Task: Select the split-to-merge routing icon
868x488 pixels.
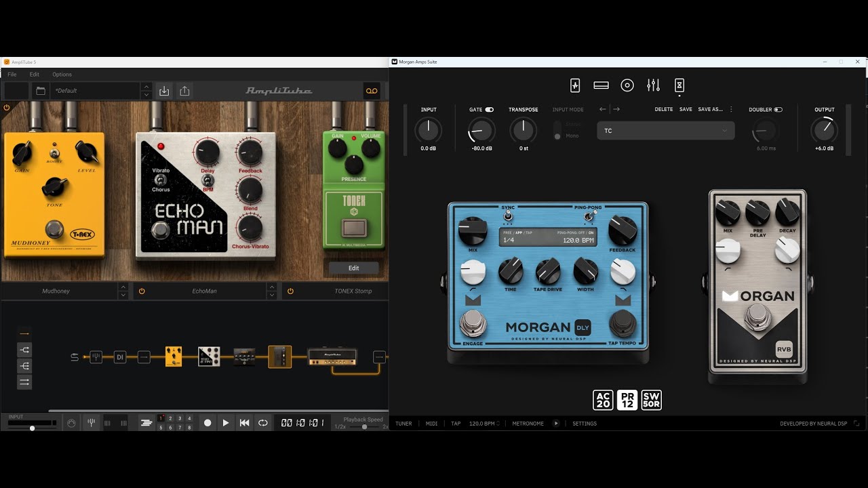Action: (24, 350)
